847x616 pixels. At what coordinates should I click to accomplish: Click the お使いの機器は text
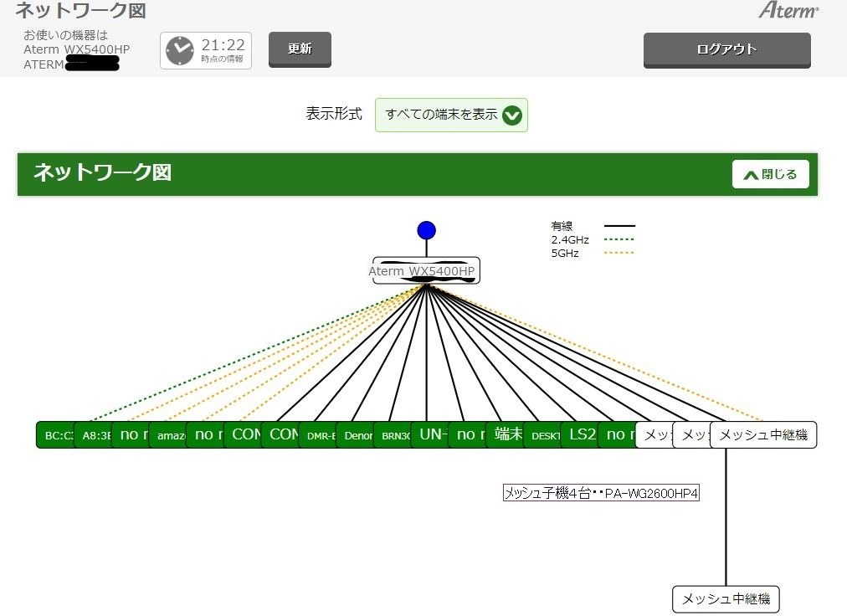pos(65,35)
